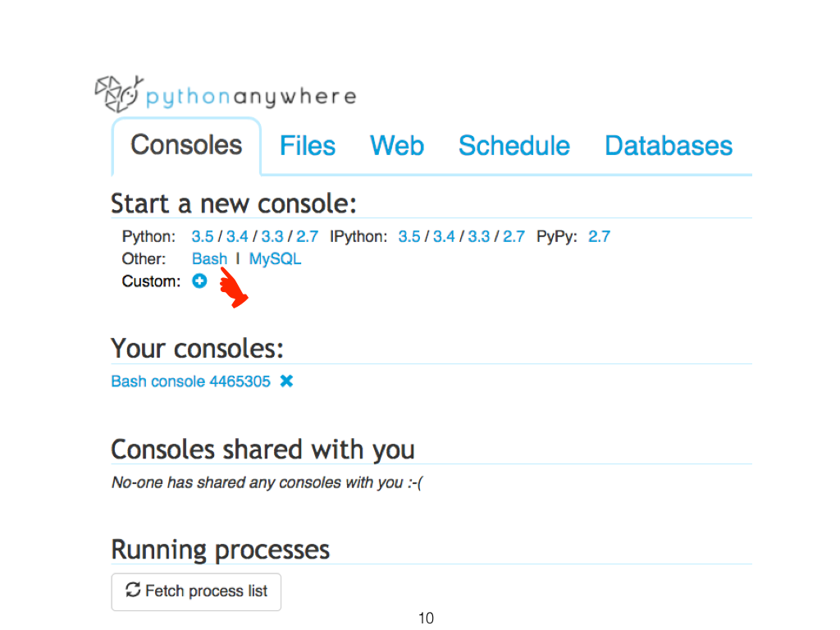This screenshot has height=630, width=840.
Task: Start a MySQL console
Action: point(275,258)
